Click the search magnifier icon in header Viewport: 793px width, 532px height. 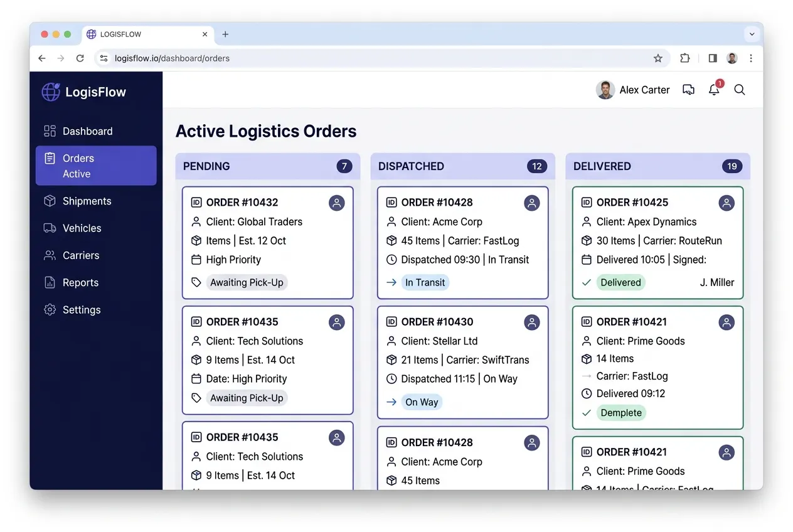(740, 90)
